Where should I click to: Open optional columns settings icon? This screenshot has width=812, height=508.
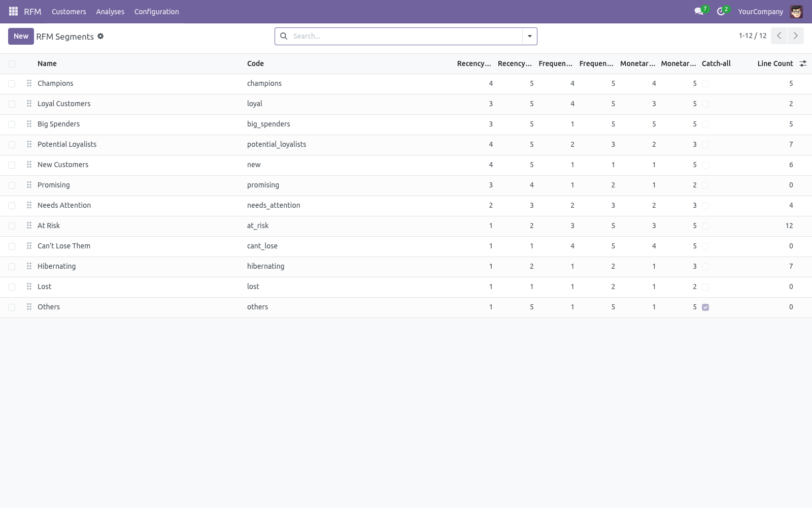(x=803, y=63)
